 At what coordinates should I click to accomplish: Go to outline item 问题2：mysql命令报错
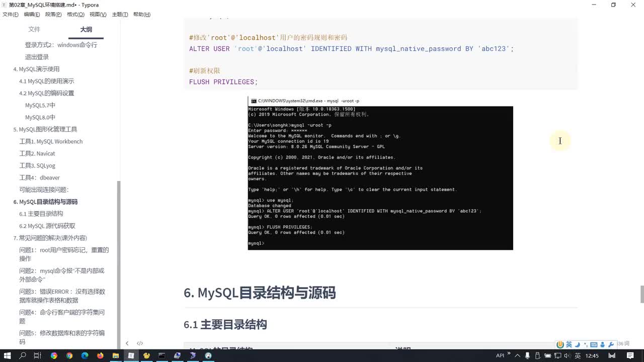click(62, 275)
